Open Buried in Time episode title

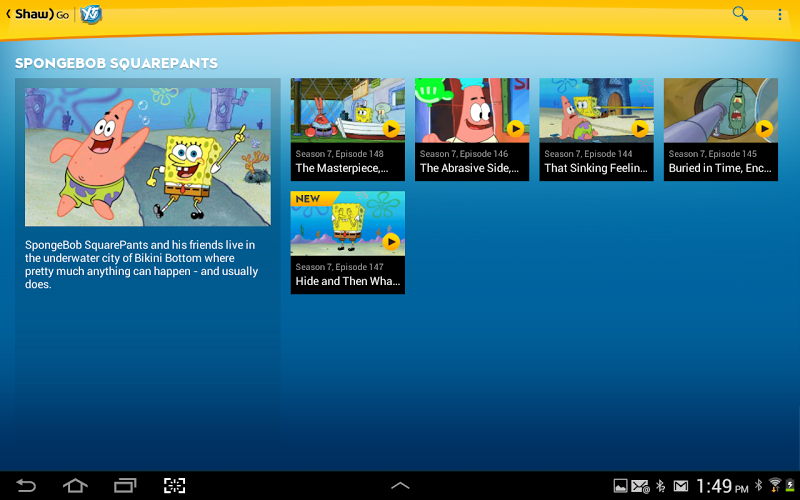pyautogui.click(x=720, y=168)
